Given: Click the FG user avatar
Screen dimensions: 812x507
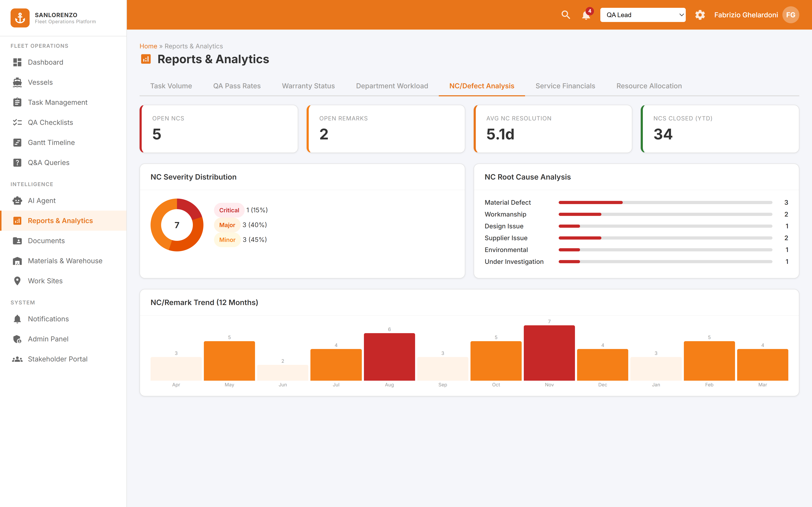Looking at the screenshot, I should tap(790, 15).
